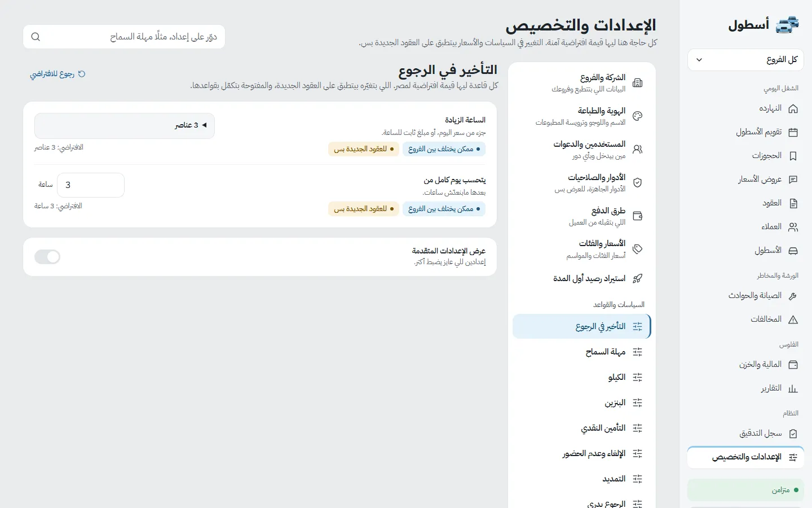Click the الأسعار والفئات tag icon

pos(638,249)
